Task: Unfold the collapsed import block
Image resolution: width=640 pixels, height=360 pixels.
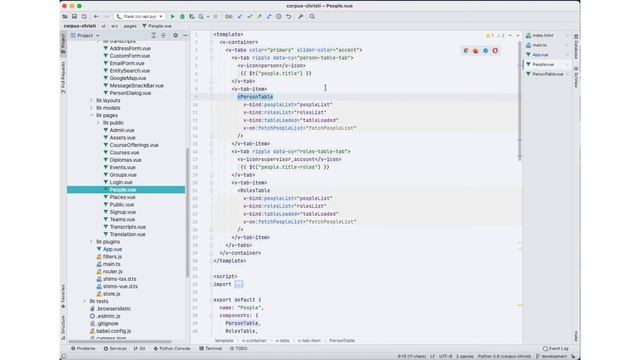Action: [239, 284]
